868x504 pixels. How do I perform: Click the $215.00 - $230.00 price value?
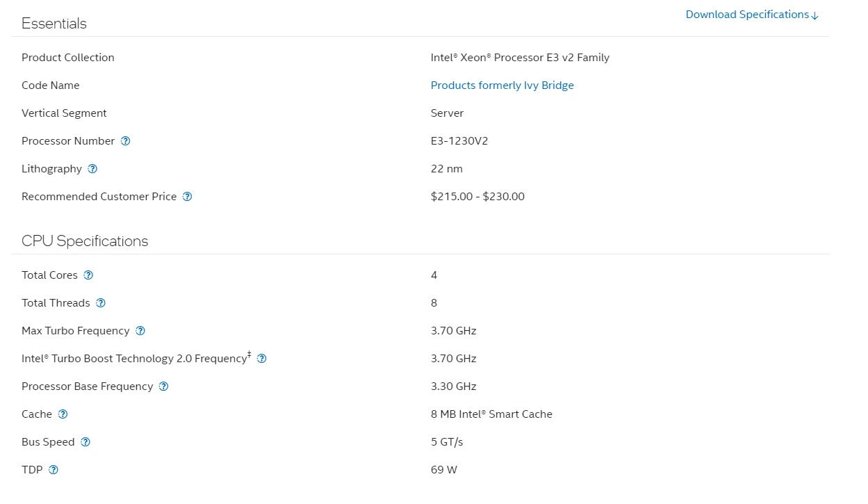point(477,197)
